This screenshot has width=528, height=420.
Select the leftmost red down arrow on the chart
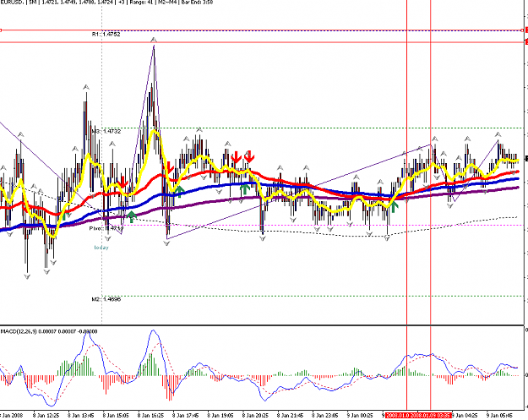[x=122, y=182]
